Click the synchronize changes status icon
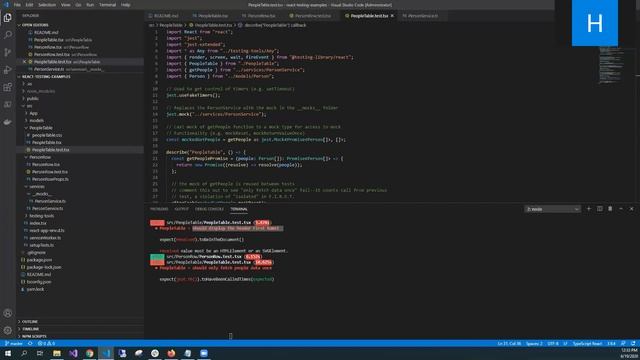Viewport: 640px width, 360px height. [30, 343]
